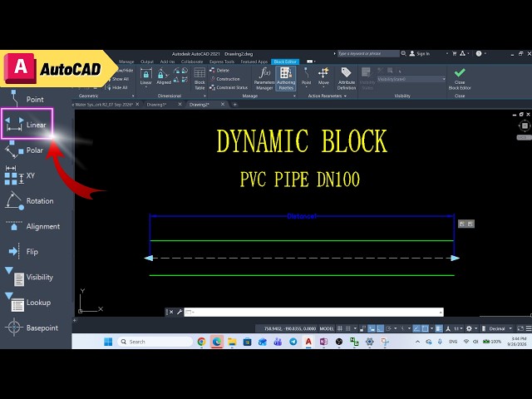Click the Distance1 parameter label

tap(301, 216)
